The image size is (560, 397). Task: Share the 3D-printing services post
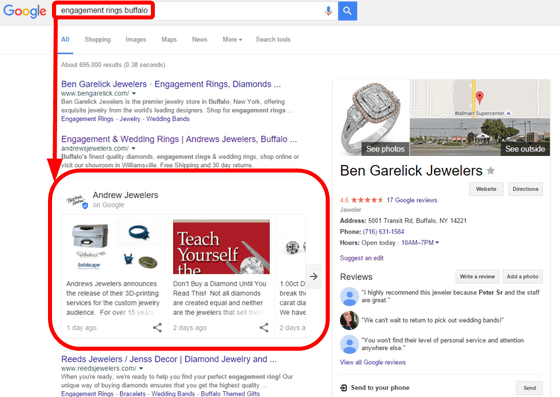point(157,327)
